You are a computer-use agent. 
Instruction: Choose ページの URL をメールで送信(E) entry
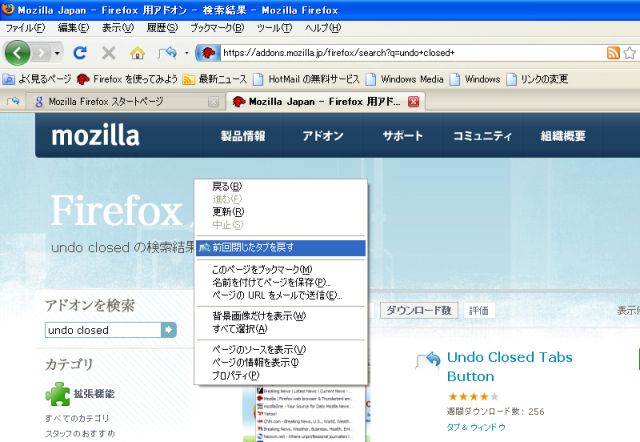click(x=281, y=295)
